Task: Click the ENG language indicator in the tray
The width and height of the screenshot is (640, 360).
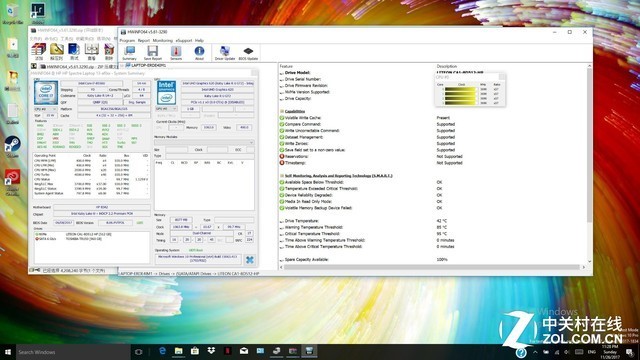Action: click(591, 352)
